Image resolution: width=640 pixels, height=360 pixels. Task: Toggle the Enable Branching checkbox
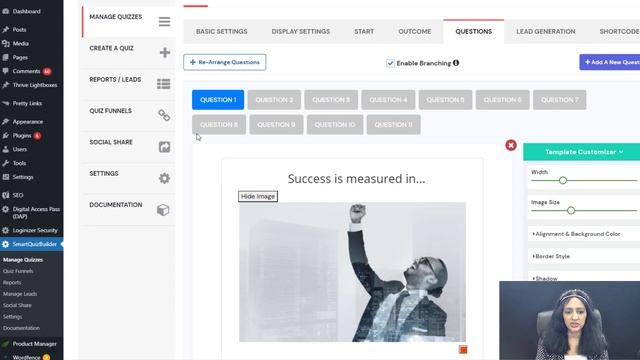pyautogui.click(x=390, y=63)
